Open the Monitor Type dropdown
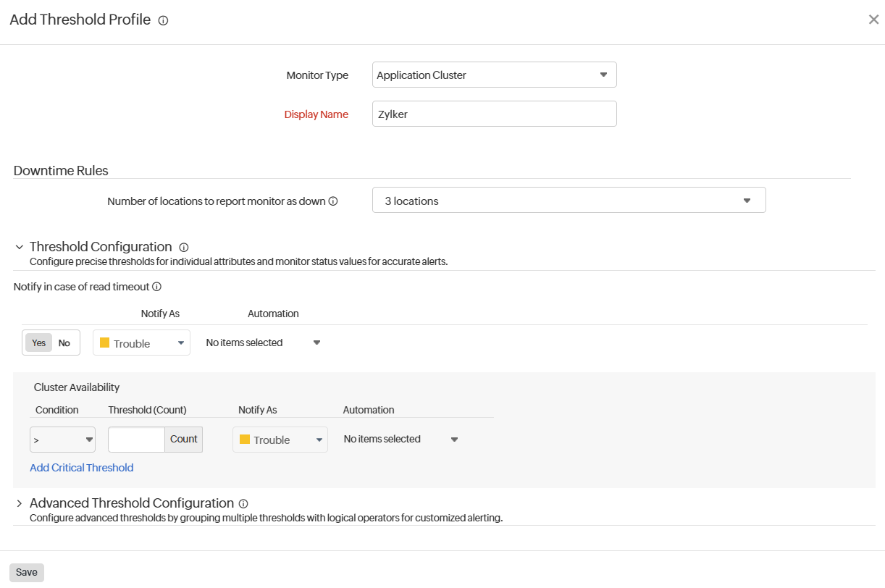Image resolution: width=885 pixels, height=588 pixels. point(494,75)
